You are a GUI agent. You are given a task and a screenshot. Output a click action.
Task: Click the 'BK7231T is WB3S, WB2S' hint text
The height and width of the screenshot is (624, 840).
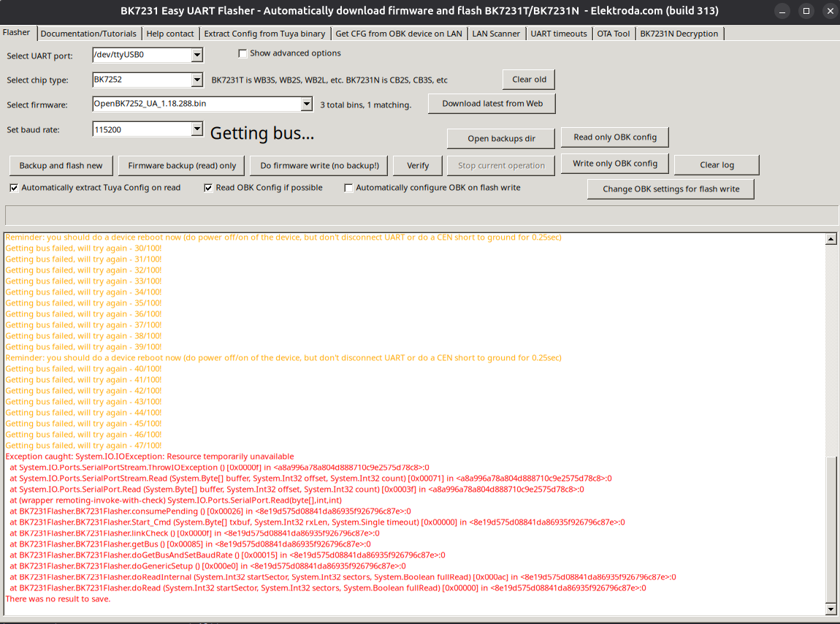point(329,80)
